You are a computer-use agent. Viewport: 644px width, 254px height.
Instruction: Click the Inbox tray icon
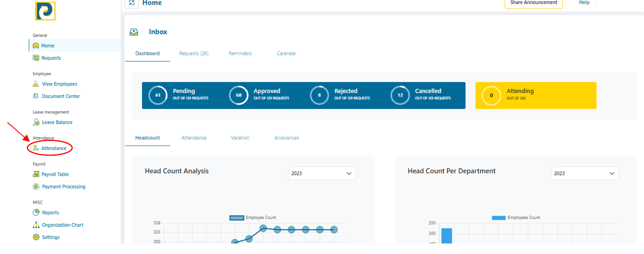(134, 32)
